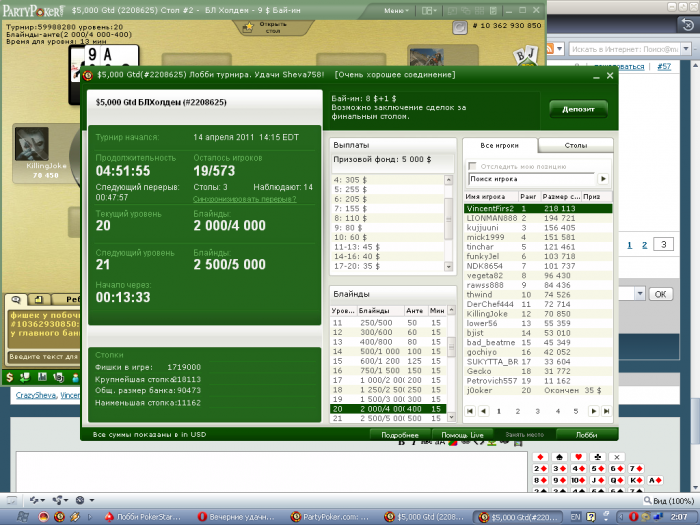
Task: Insert the red diamond suit symbol
Action: [x=540, y=457]
